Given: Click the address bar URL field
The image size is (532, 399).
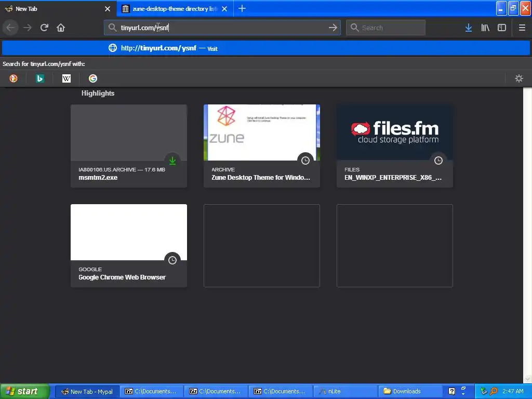Looking at the screenshot, I should (222, 28).
